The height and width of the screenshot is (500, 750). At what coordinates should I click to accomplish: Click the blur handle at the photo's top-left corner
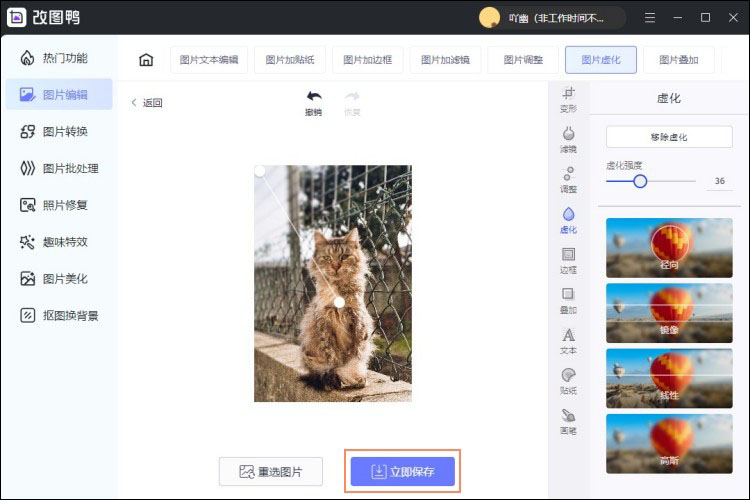pos(259,171)
